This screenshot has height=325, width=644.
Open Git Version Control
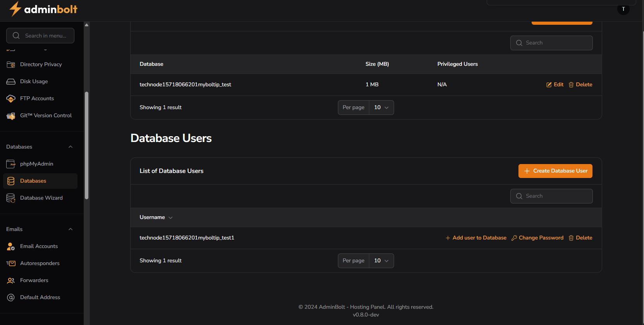46,116
